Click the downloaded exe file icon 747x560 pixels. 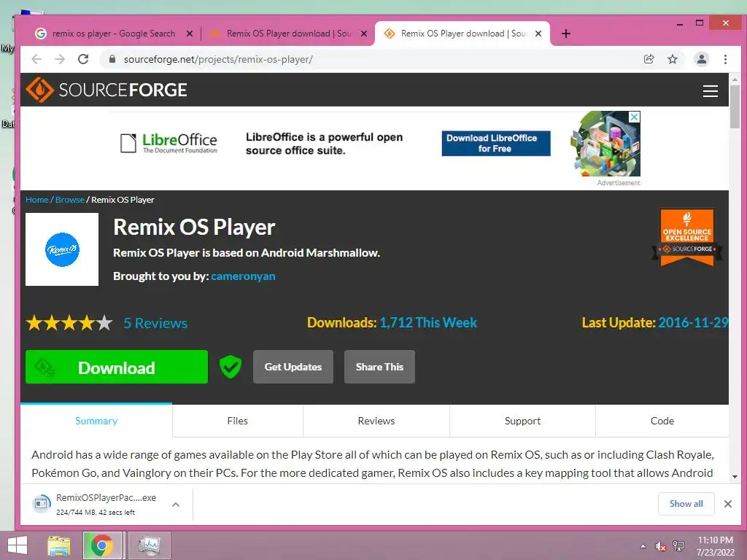[42, 503]
